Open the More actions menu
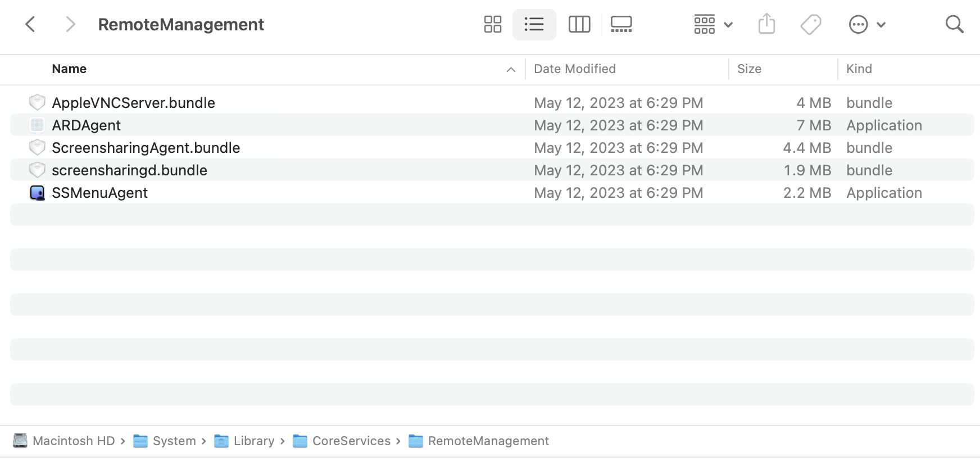 [x=866, y=25]
